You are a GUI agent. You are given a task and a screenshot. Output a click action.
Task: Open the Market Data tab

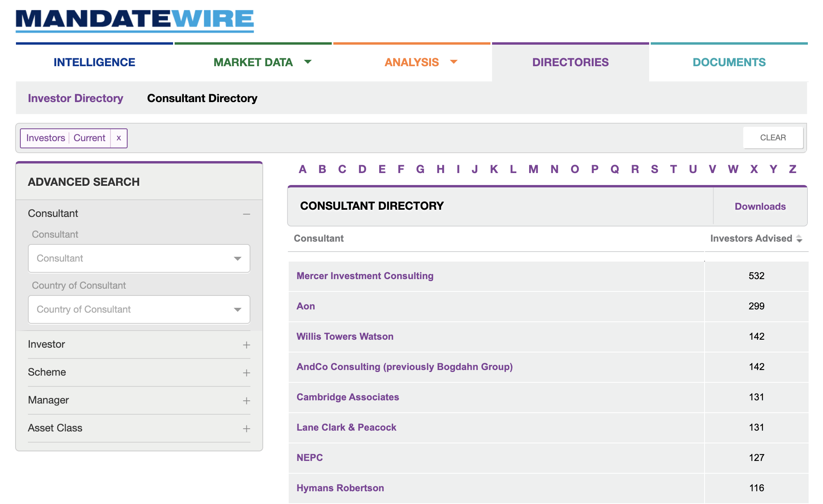(x=253, y=62)
